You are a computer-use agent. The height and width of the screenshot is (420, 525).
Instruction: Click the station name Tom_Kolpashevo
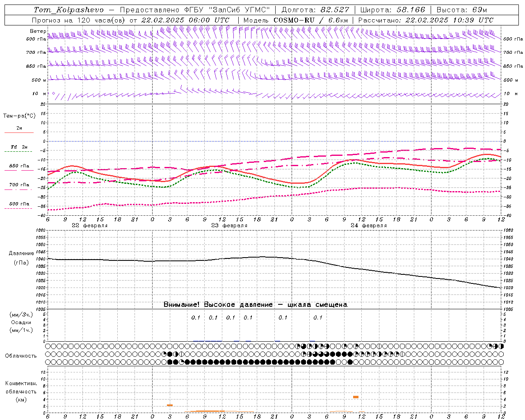coord(68,10)
